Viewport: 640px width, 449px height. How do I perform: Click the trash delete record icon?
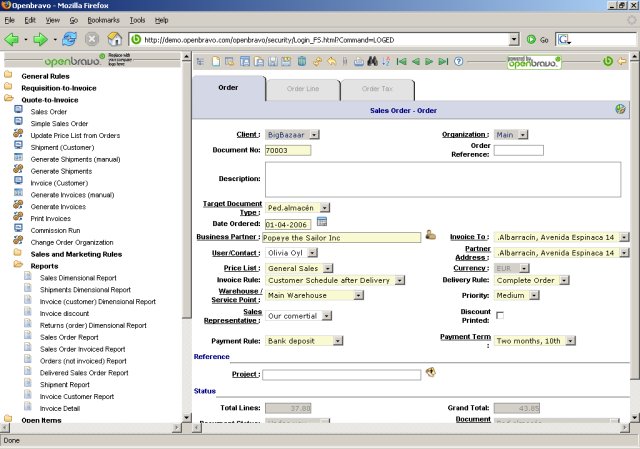[x=303, y=62]
